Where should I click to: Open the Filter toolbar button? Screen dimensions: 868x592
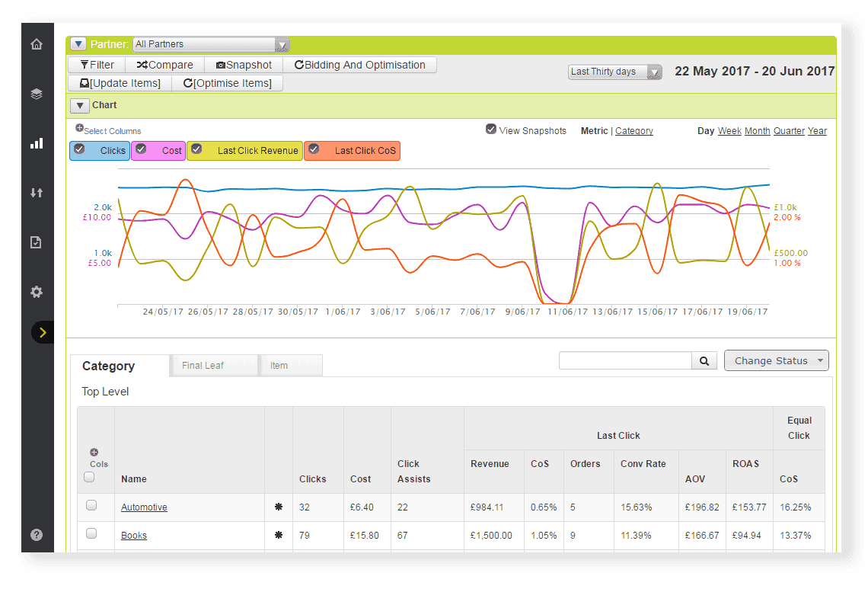97,65
